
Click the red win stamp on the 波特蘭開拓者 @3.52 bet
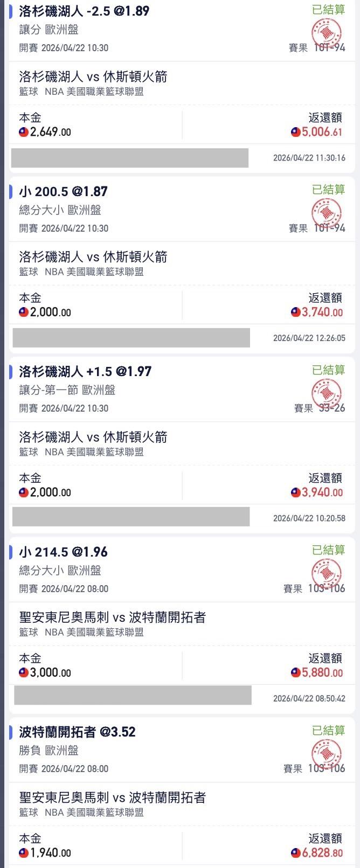tap(327, 753)
